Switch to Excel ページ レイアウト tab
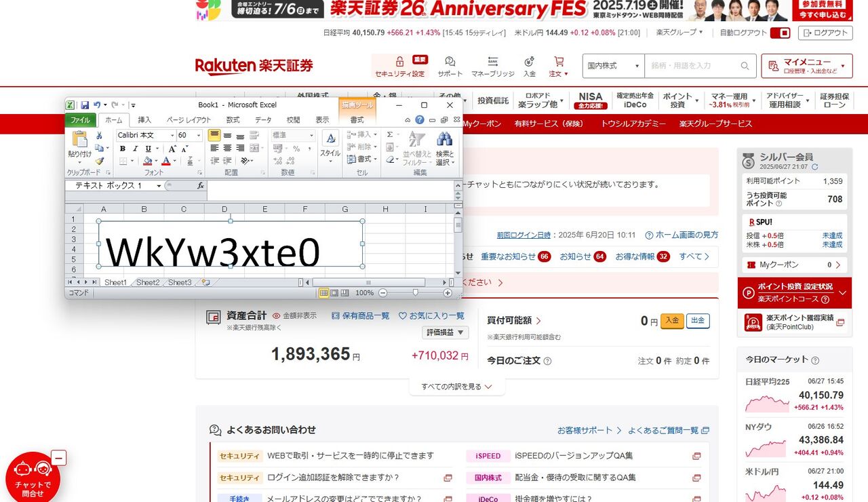 (189, 120)
